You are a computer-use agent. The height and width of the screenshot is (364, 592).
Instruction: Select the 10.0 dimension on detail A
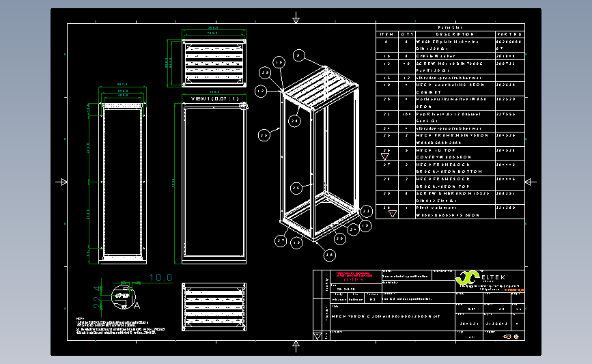pos(161,277)
